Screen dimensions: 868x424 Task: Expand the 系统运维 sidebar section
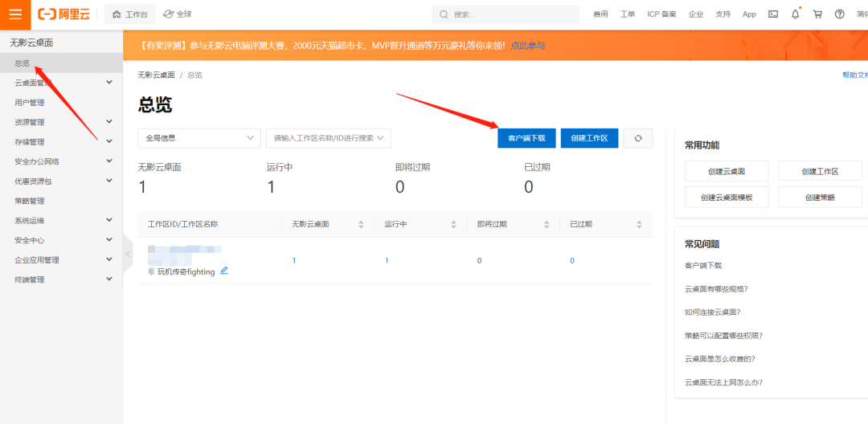click(61, 221)
